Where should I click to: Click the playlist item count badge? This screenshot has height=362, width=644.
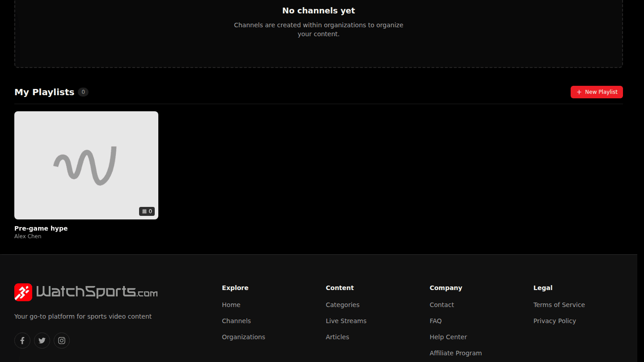coord(147,211)
